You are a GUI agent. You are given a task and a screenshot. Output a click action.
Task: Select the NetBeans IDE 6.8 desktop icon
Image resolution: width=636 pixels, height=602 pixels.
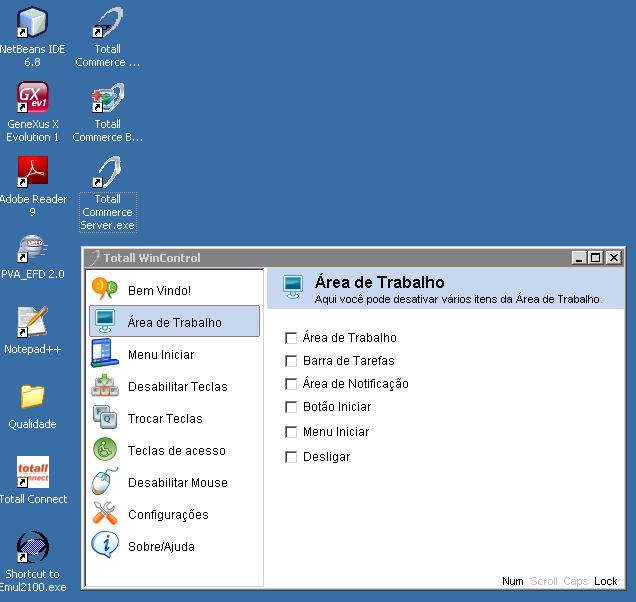click(x=33, y=23)
